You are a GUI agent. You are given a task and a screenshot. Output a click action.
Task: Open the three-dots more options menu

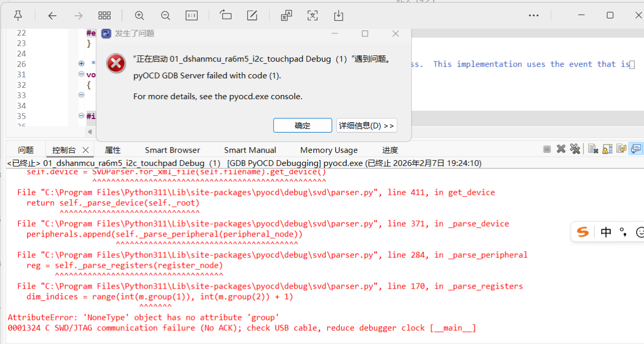533,16
